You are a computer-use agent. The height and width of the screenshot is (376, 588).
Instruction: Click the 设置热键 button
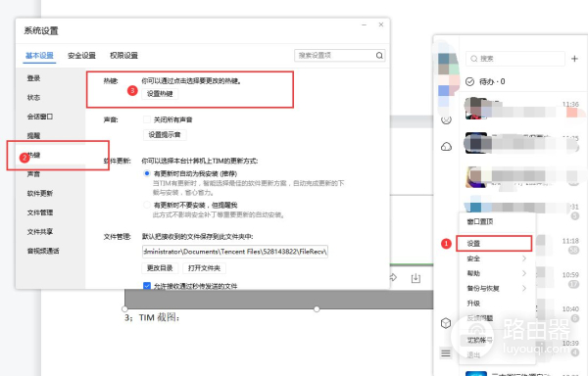click(160, 94)
